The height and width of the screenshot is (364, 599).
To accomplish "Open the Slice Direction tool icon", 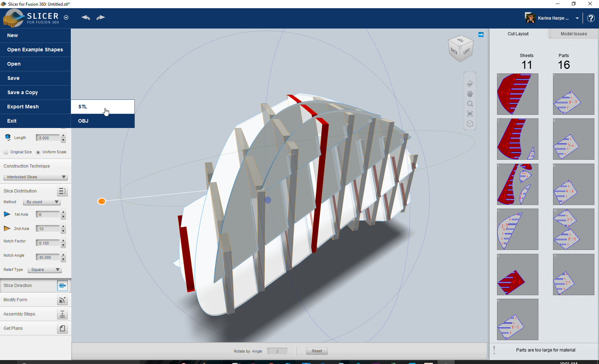I will (62, 285).
